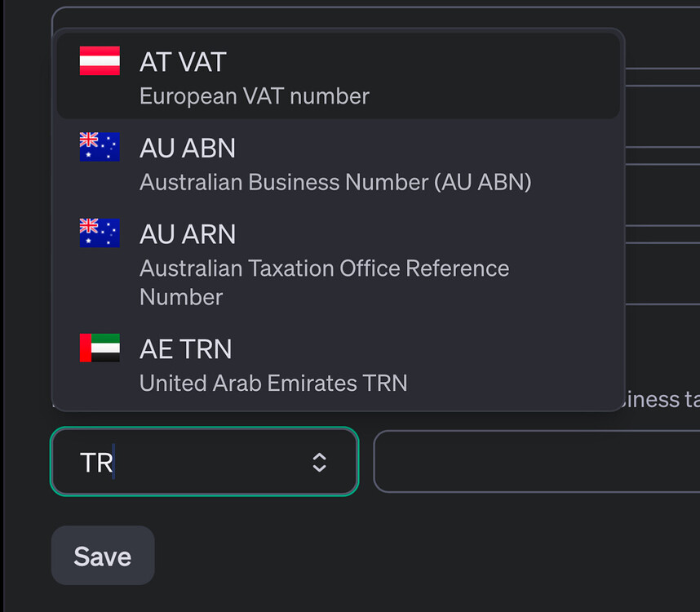Expand the type selector showing TR
The image size is (700, 612).
pos(204,462)
